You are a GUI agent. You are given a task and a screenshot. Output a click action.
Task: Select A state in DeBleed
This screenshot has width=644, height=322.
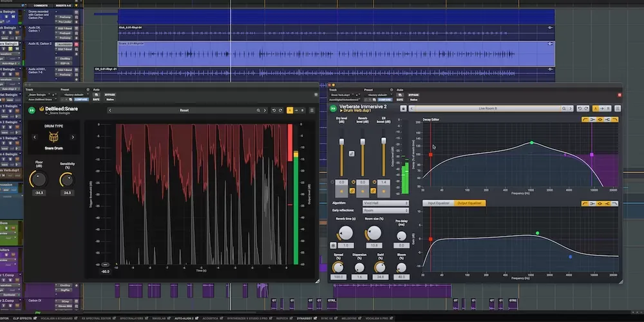(x=290, y=110)
